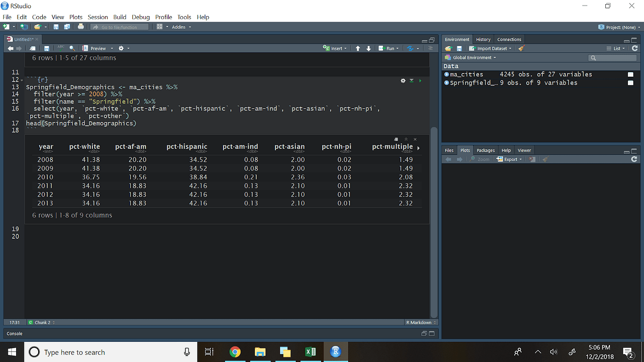Expand ma_cities object details
Image resolution: width=644 pixels, height=362 pixels.
[447, 74]
